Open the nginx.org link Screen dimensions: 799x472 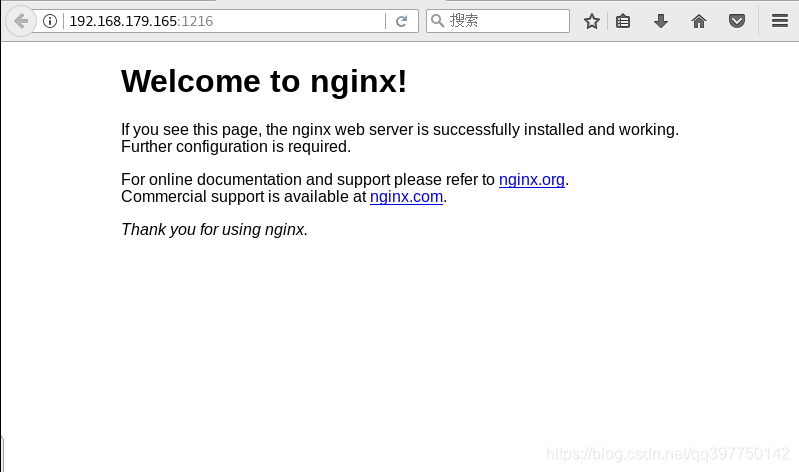point(531,179)
